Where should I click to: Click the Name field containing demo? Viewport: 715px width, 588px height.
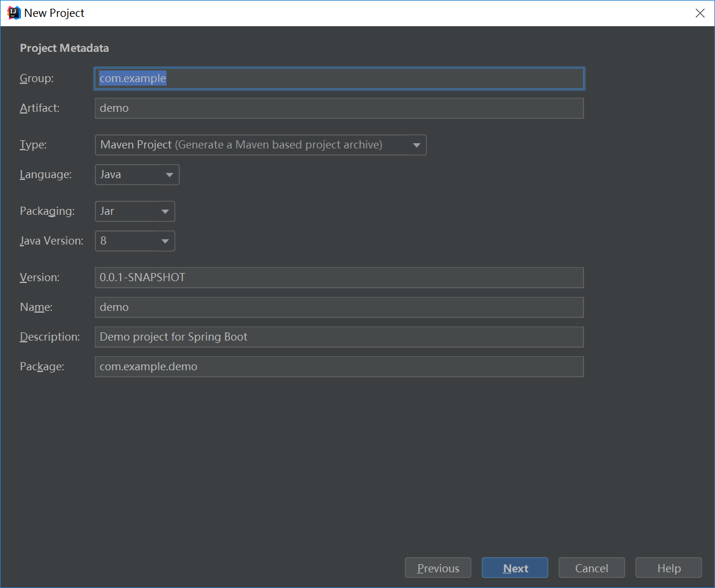pos(339,307)
